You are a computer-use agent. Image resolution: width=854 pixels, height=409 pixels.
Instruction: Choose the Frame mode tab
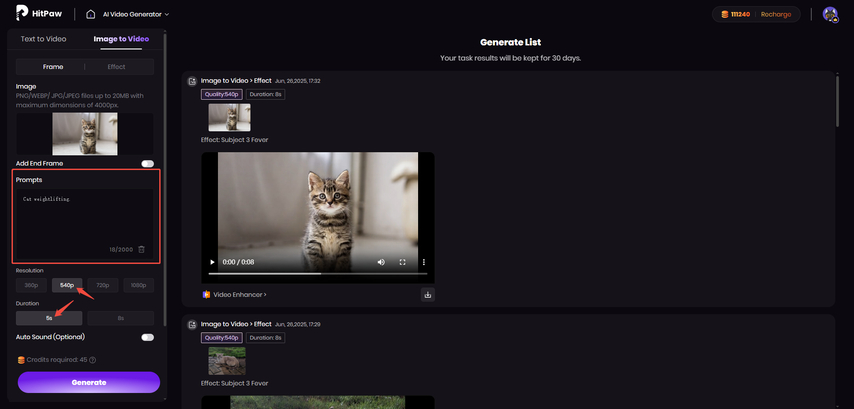53,67
